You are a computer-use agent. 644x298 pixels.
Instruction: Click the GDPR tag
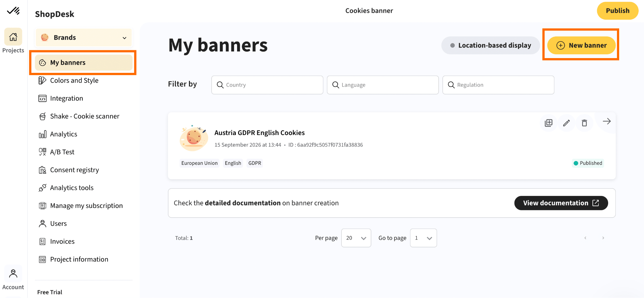[x=255, y=163]
